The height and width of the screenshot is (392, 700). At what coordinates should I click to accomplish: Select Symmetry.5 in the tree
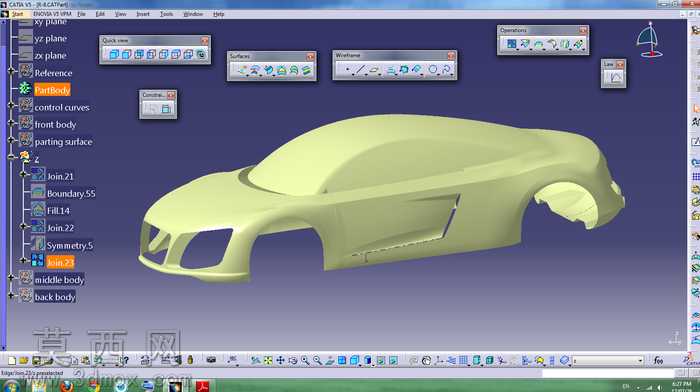[70, 246]
